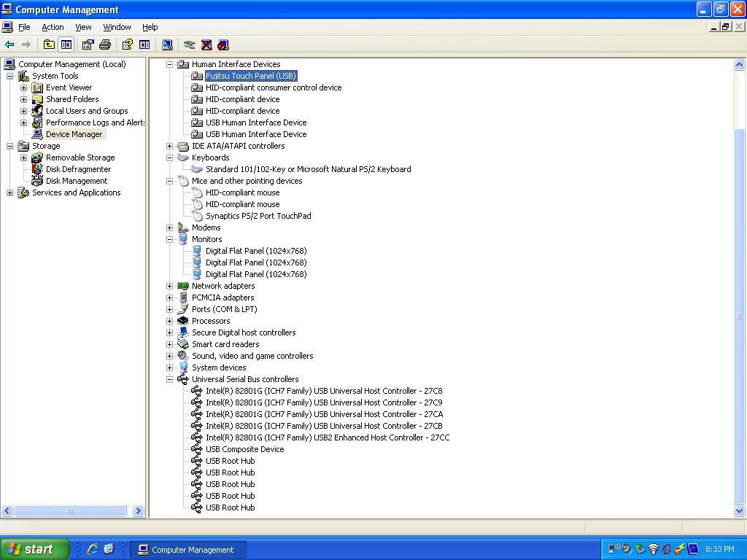
Task: Open the Window menu
Action: pyautogui.click(x=117, y=27)
